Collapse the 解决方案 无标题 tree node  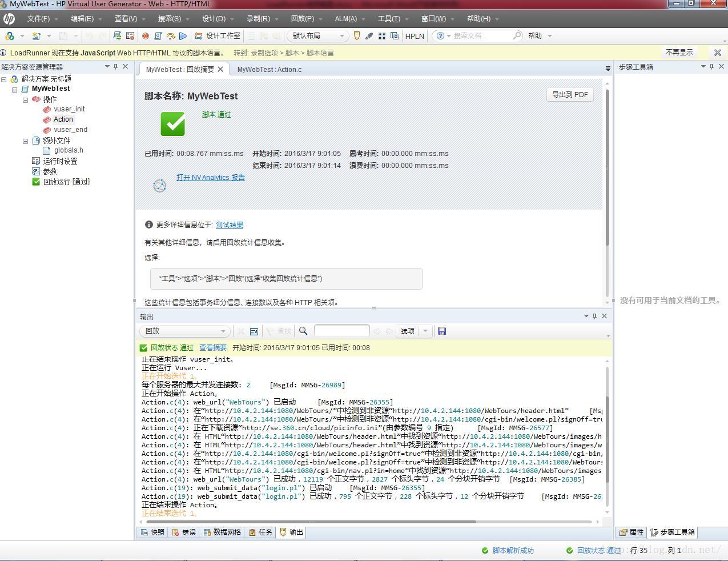[3, 79]
